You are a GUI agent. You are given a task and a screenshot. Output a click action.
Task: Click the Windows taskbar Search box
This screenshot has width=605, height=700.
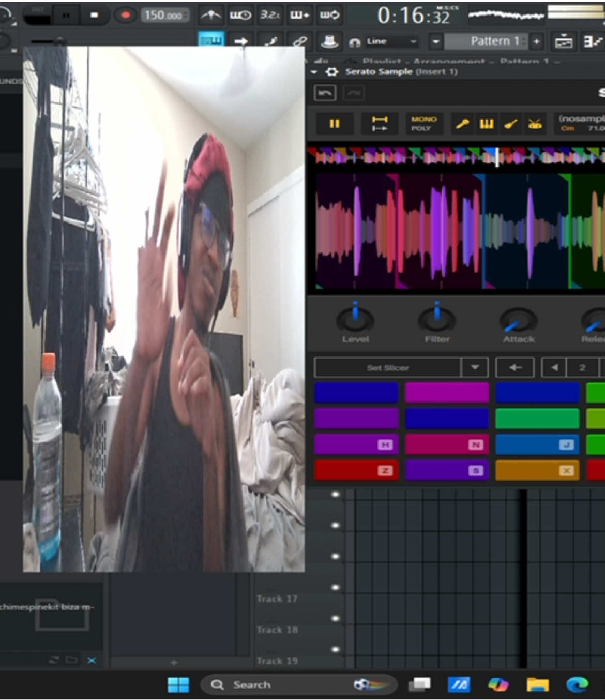[x=299, y=684]
